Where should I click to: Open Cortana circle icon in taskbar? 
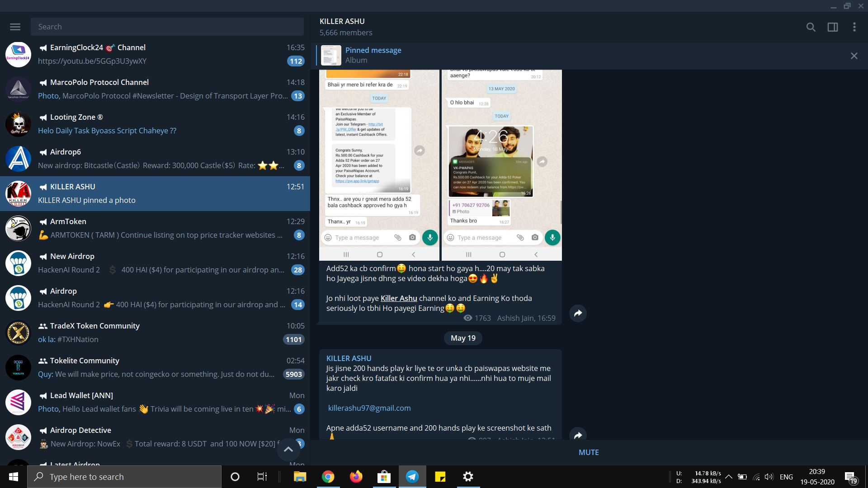(x=235, y=477)
